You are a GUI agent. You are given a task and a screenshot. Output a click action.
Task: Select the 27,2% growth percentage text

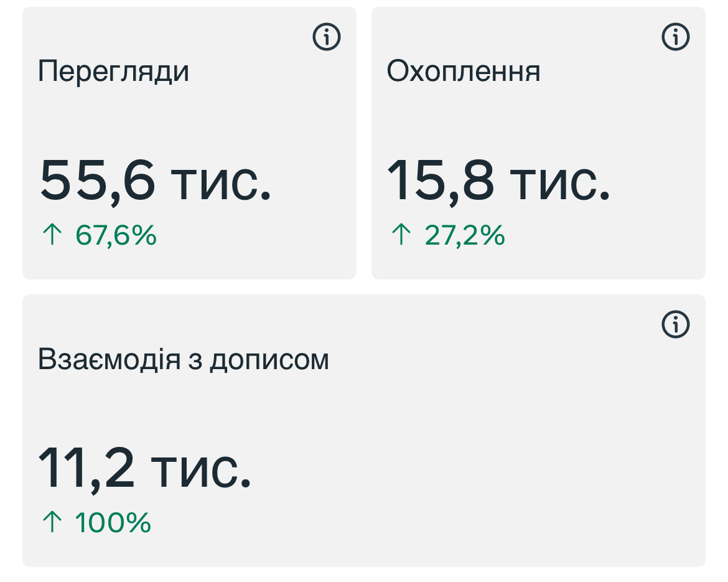[x=465, y=236]
